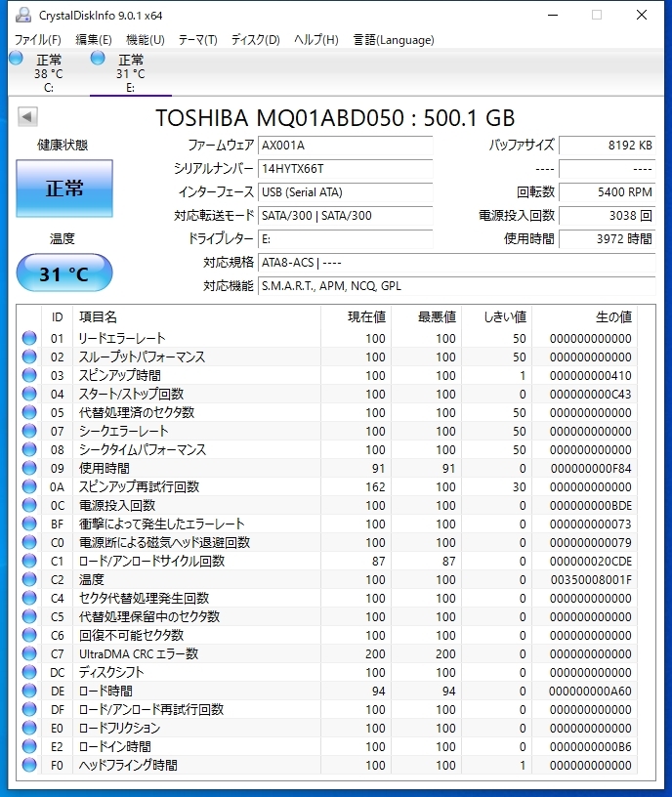This screenshot has width=672, height=797.
Task: Click the 最悪値 column header
Action: [x=426, y=317]
